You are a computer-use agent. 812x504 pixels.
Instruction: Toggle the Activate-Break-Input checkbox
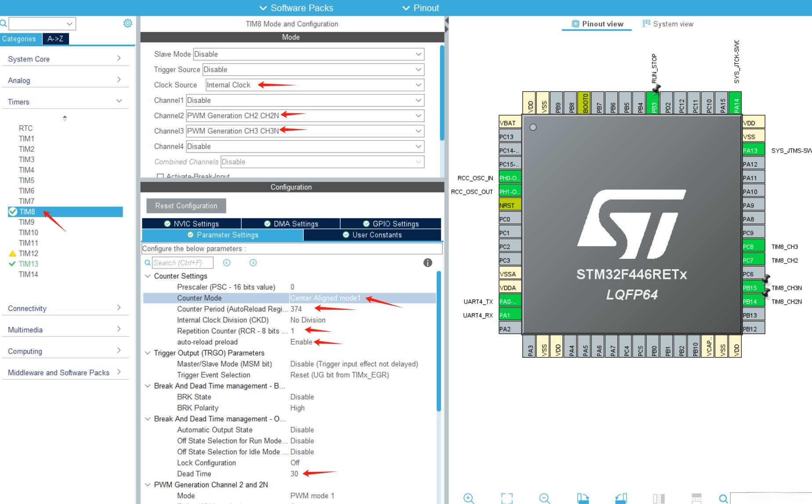tap(160, 176)
